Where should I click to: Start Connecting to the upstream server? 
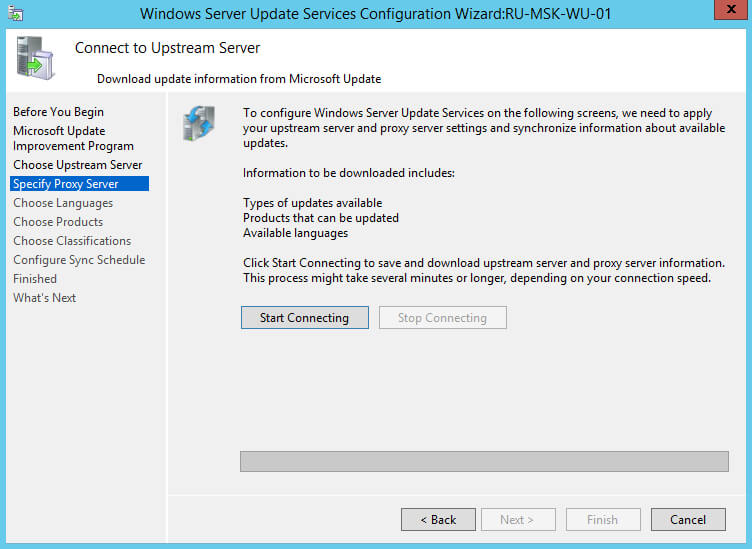click(305, 318)
